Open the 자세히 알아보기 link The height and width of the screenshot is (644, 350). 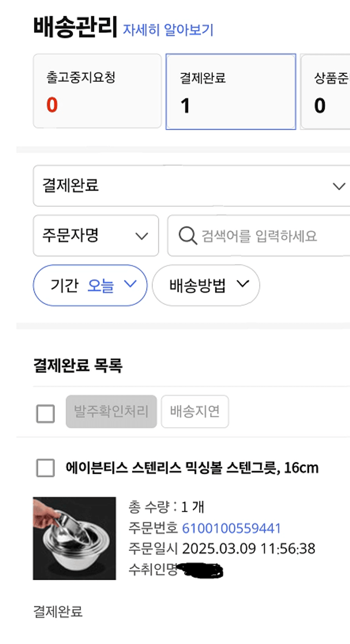coord(168,30)
